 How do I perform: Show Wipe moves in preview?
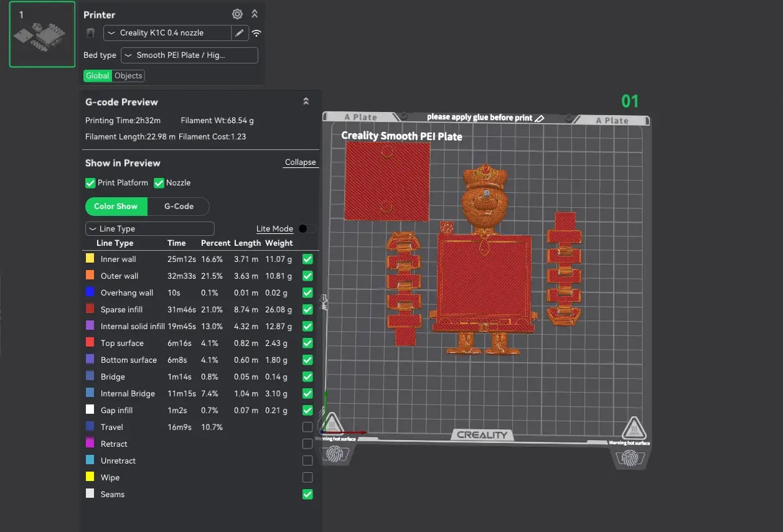coord(307,477)
